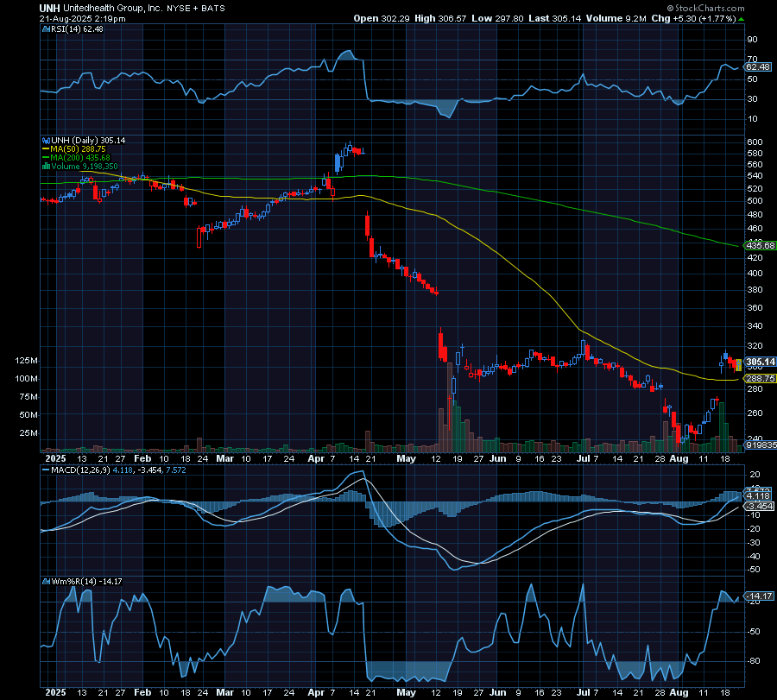The image size is (777, 700).
Task: Click the 90 level on the RSI axis
Action: coord(753,40)
